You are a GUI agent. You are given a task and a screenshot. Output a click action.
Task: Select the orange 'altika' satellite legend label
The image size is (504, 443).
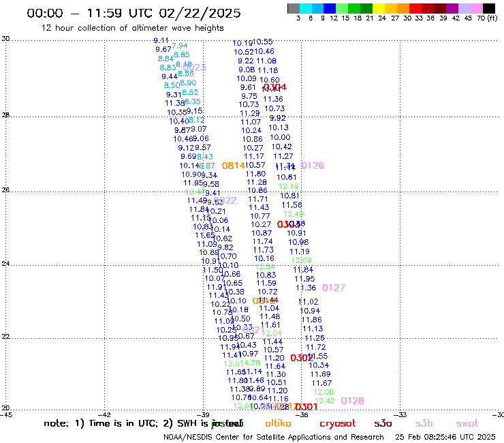(278, 423)
